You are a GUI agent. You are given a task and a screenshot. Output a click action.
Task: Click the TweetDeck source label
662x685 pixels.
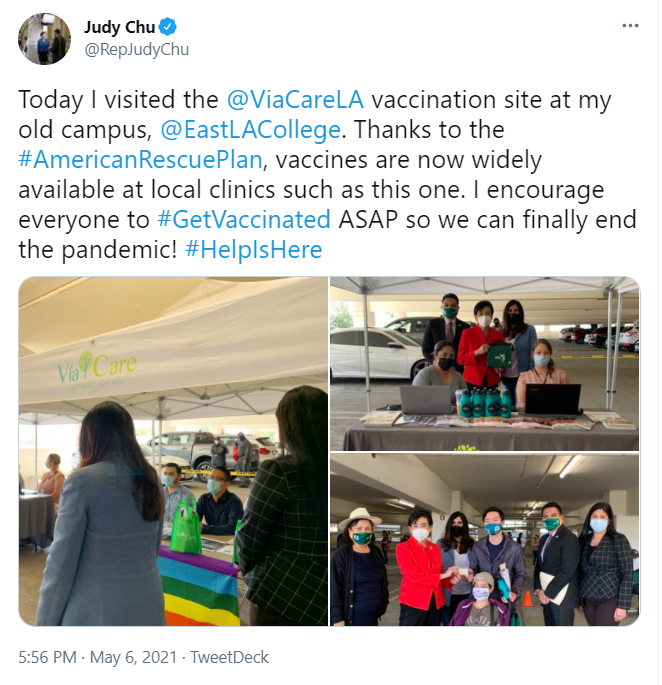[x=229, y=657]
